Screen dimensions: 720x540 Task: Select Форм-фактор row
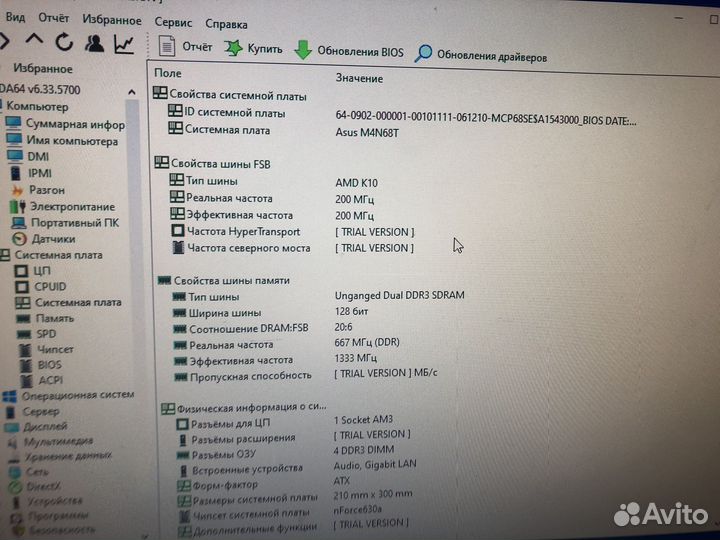[218, 484]
